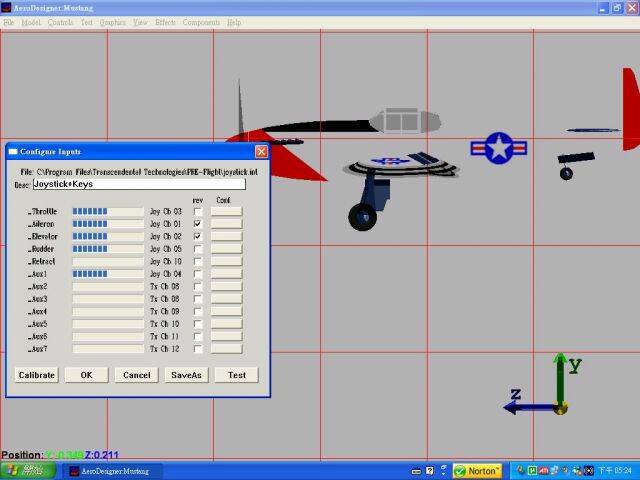Screen dimensions: 640x480
Task: Check the Rudder rev checkbox
Action: point(198,249)
